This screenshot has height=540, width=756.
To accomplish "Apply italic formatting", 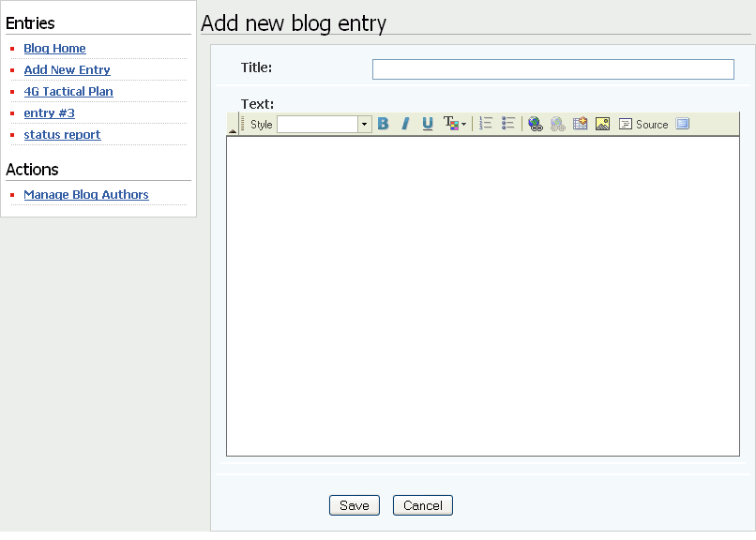I will pos(405,123).
